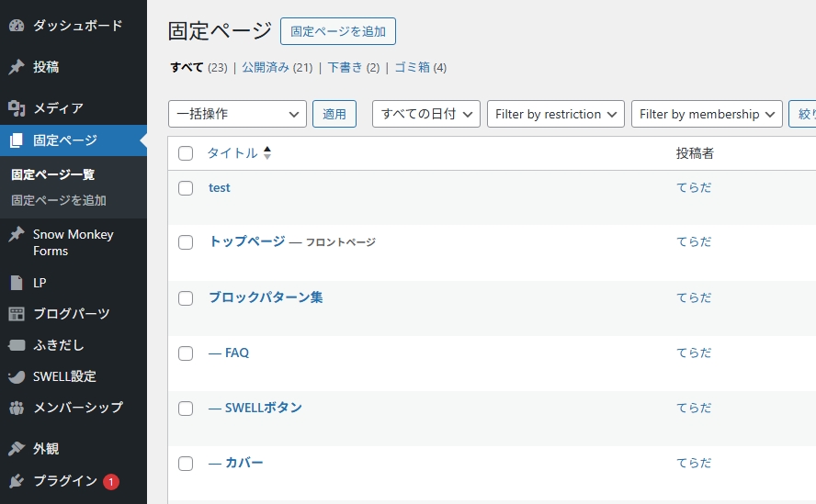The height and width of the screenshot is (504, 816).
Task: Click the Dashboard gauge icon
Action: point(17,26)
